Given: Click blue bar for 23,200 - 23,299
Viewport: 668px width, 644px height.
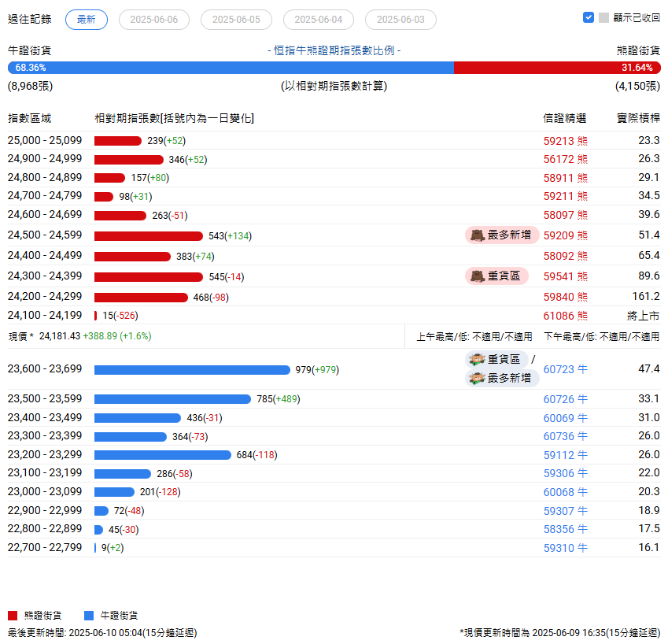Looking at the screenshot, I should (162, 455).
